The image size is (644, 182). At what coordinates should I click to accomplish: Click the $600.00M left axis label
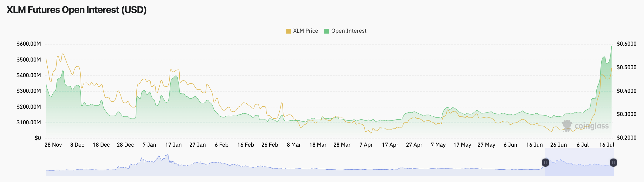(x=29, y=44)
